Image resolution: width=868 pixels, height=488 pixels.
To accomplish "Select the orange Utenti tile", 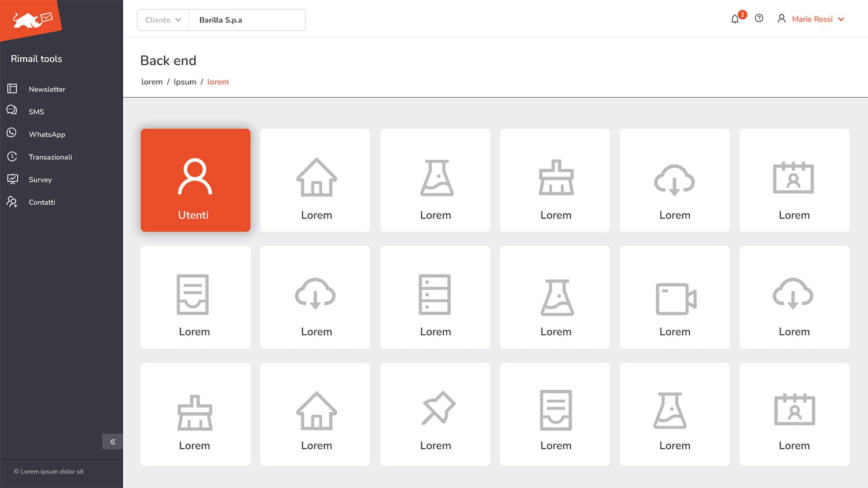I will tap(195, 180).
